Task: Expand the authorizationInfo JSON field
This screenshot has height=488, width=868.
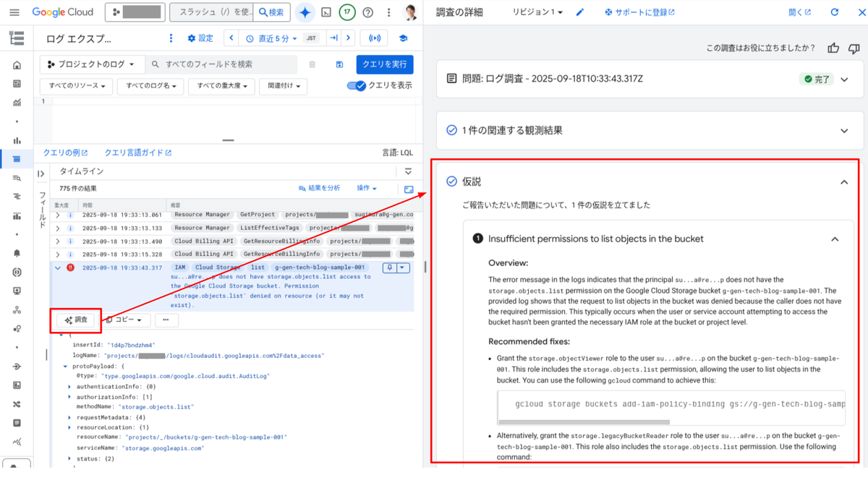Action: [69, 397]
